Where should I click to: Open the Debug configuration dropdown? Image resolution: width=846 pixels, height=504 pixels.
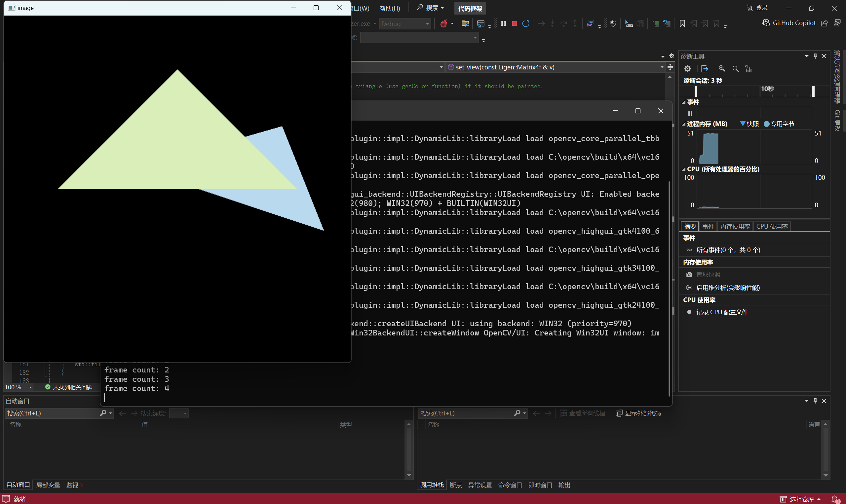[405, 24]
